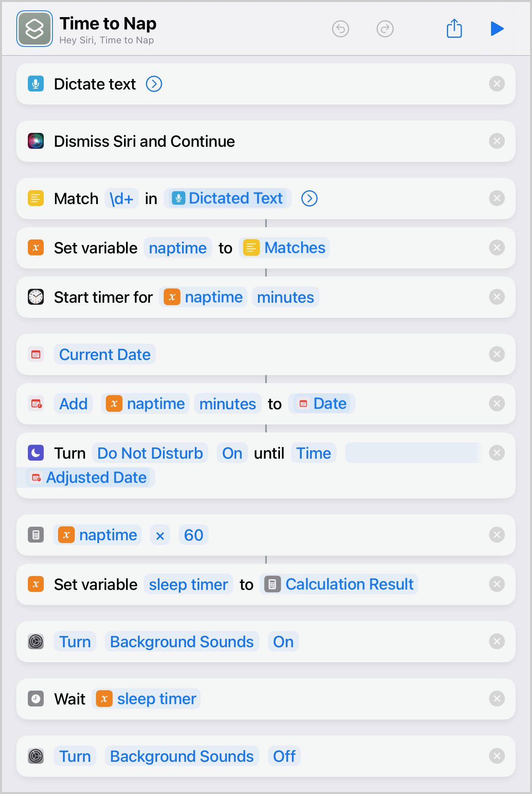Expand Match text action options
The height and width of the screenshot is (794, 532).
pos(309,198)
